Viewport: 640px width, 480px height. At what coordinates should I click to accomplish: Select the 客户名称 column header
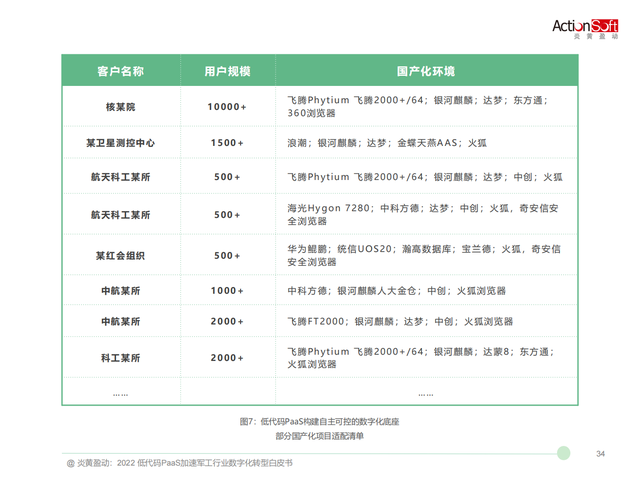[x=120, y=71]
